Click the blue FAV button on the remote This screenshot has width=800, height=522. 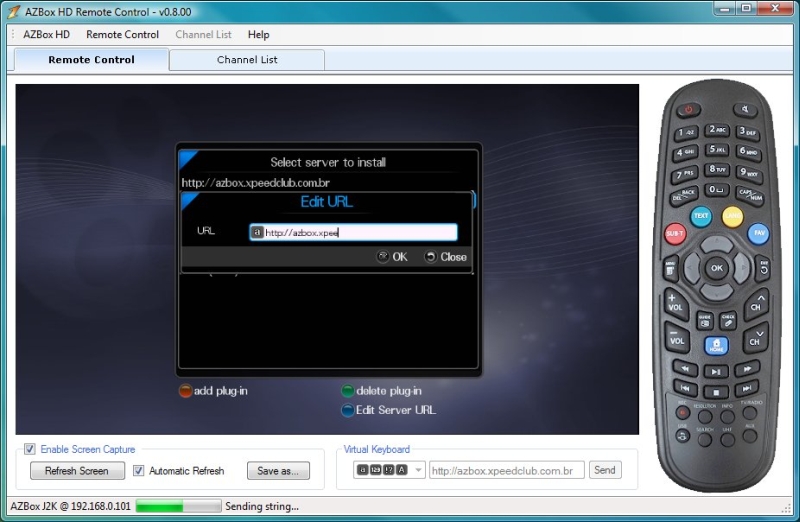coord(759,234)
